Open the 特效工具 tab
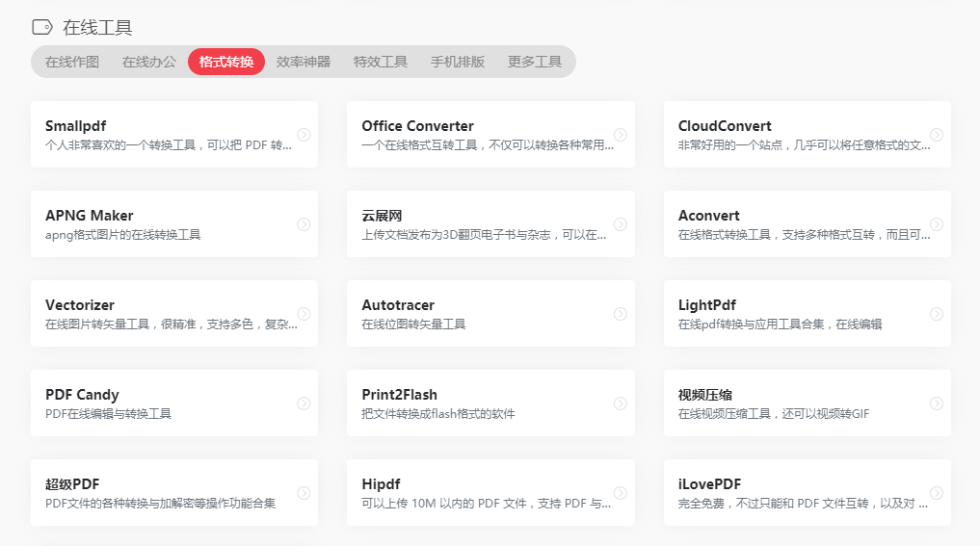980x546 pixels. click(x=380, y=62)
